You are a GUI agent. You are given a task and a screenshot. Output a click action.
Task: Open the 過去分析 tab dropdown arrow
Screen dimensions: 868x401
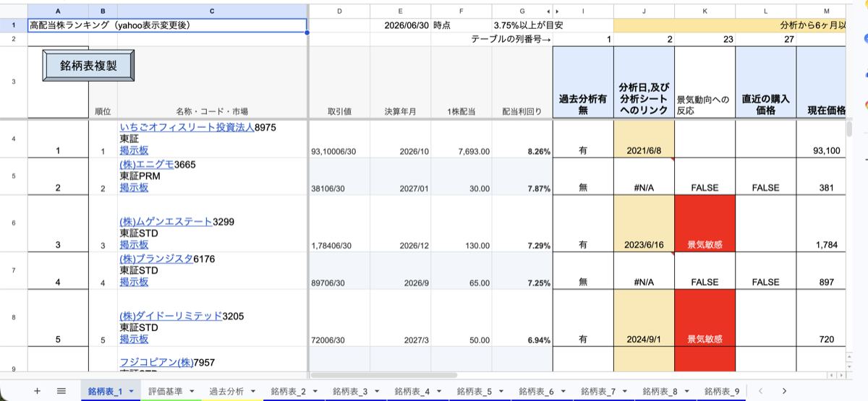[252, 392]
